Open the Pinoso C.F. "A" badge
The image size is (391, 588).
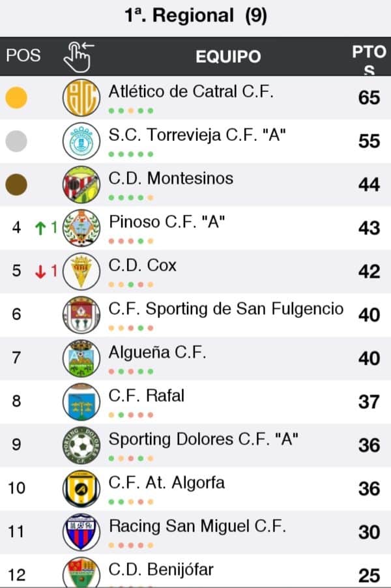(81, 228)
